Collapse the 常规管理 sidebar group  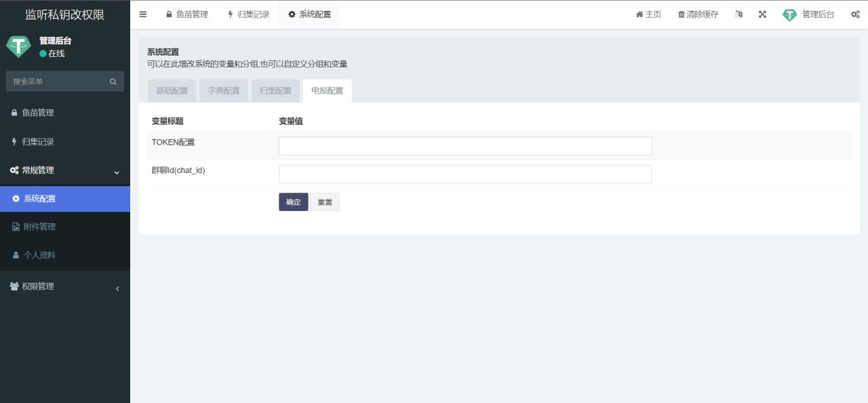click(65, 171)
